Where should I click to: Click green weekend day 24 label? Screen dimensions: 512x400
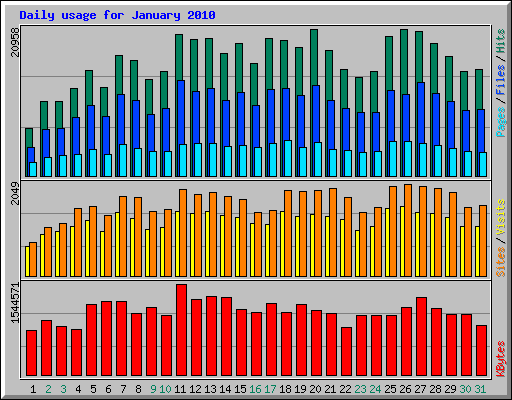click(x=375, y=389)
